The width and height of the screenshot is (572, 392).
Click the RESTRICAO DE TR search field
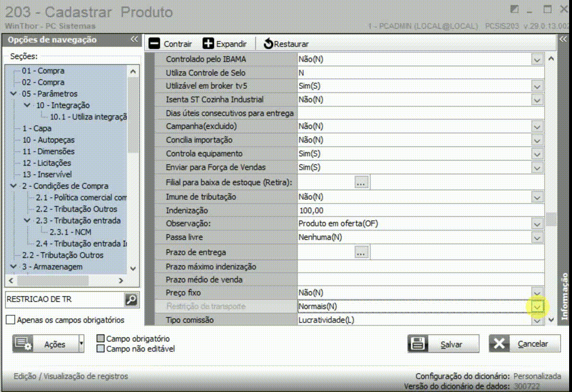65,299
